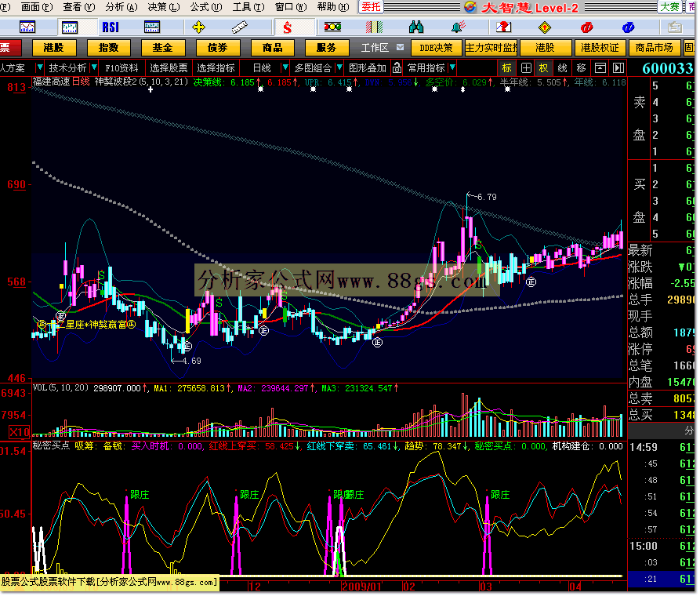Expand the 方案 dropdown arrow
Image resolution: width=700 pixels, height=596 pixels.
tap(39, 67)
